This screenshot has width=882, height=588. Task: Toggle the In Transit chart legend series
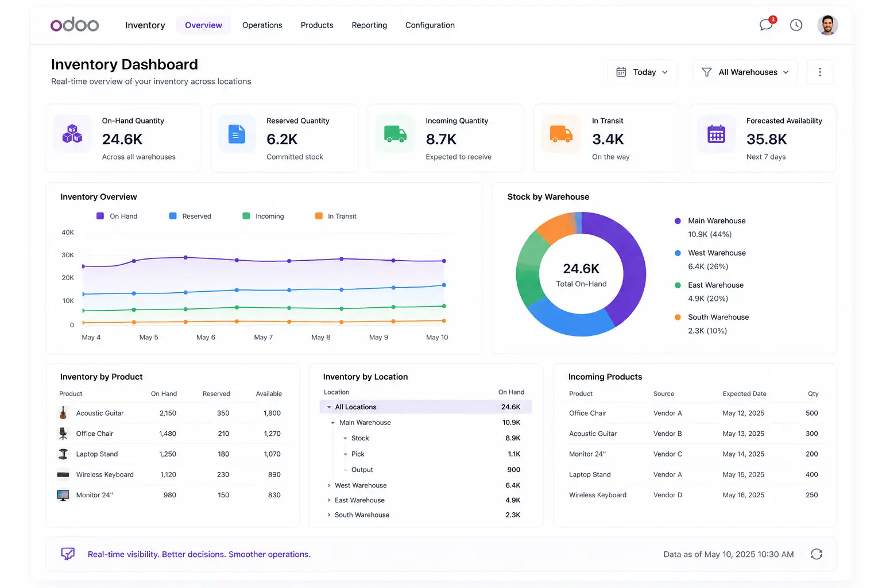(336, 216)
